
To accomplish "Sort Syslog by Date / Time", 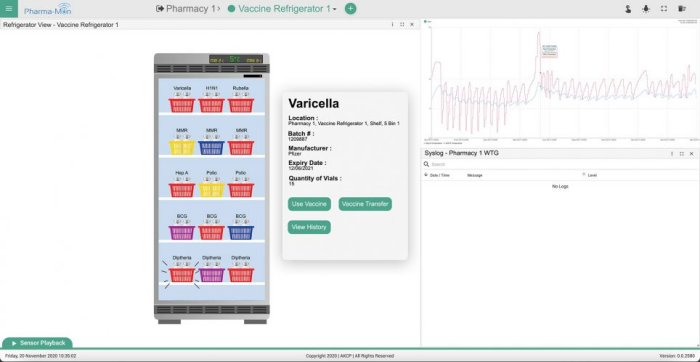I will pyautogui.click(x=439, y=175).
